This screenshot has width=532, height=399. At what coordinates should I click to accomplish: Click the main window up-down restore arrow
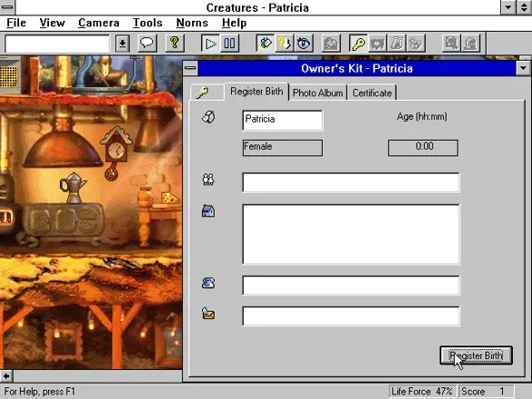pos(524,7)
